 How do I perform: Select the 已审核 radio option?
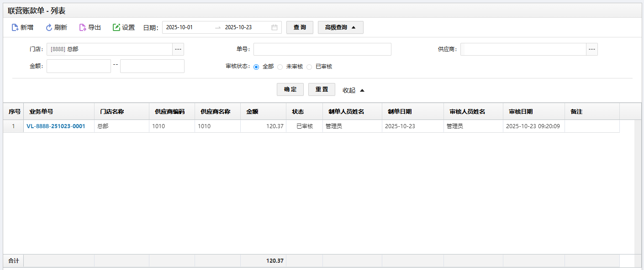click(x=309, y=67)
